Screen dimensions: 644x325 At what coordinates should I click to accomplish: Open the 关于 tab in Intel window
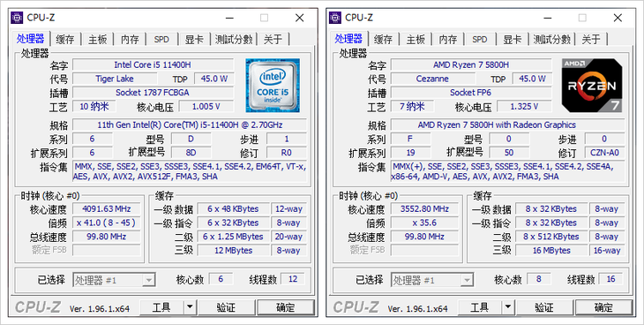coord(273,40)
